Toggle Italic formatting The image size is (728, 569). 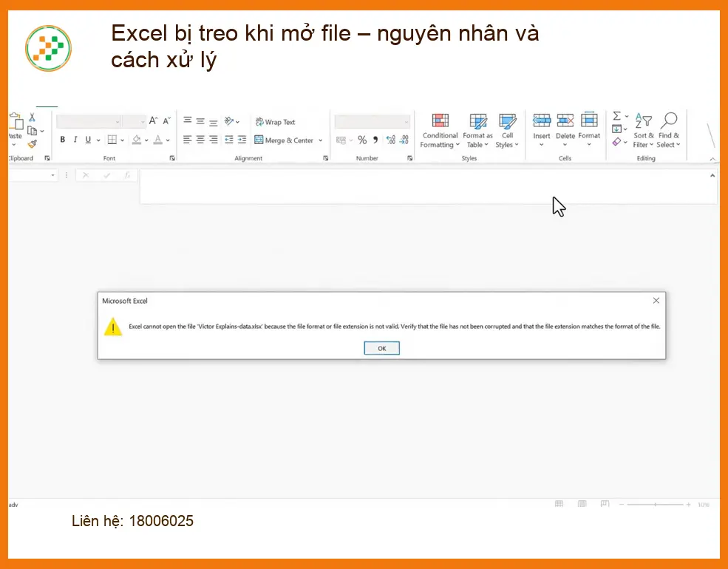pyautogui.click(x=75, y=140)
